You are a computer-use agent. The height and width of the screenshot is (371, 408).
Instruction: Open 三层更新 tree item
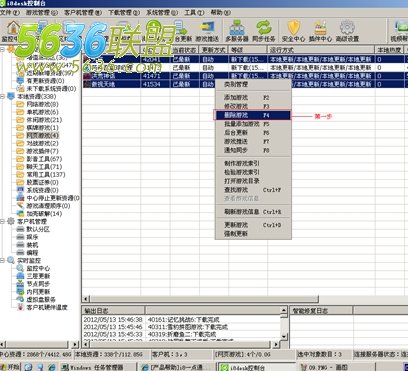(33, 276)
